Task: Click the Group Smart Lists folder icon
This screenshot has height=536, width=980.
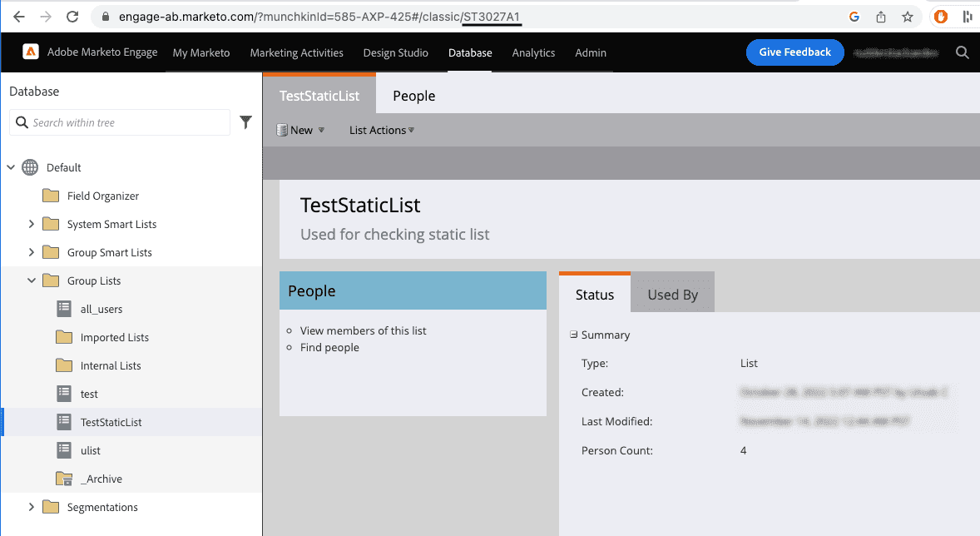Action: click(x=51, y=252)
